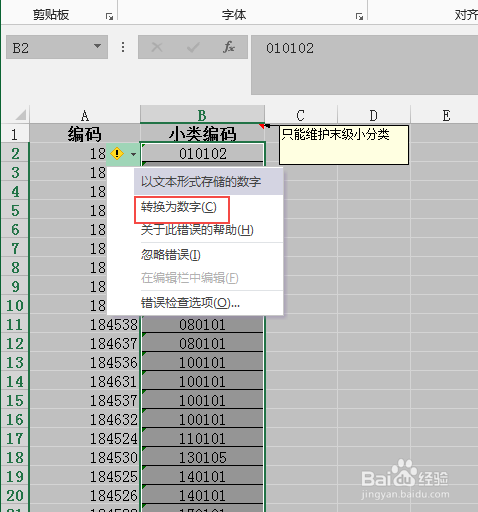Click the cancel X formula icon
This screenshot has height=512, width=478.
tap(157, 47)
